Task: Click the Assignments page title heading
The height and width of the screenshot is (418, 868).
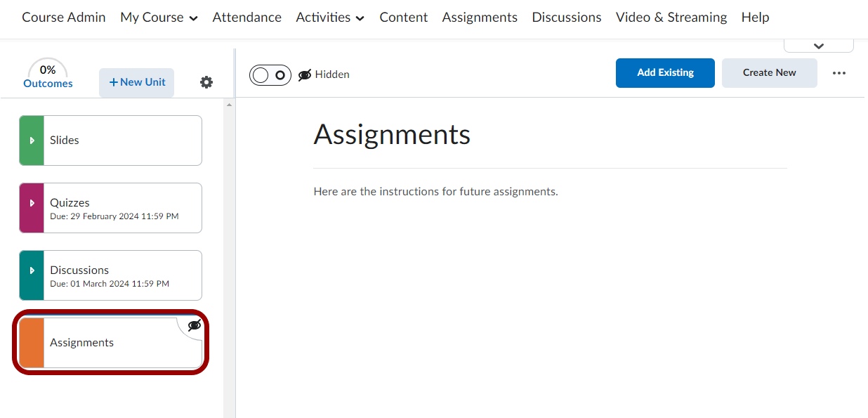Action: coord(392,134)
